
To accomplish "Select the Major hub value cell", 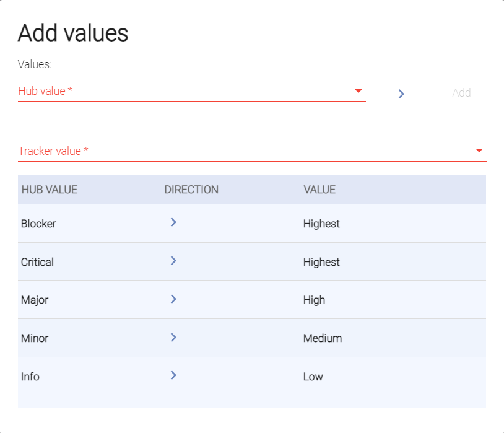I will click(x=35, y=300).
